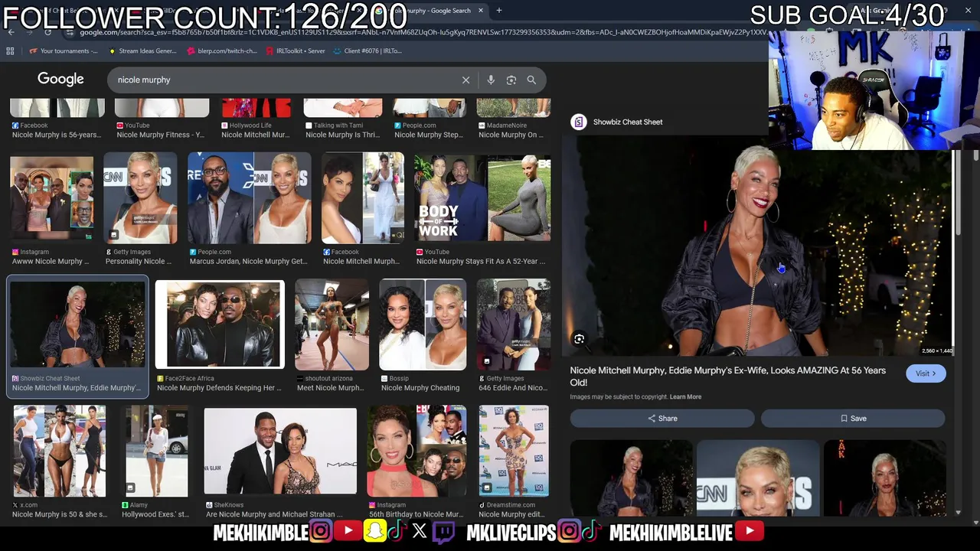980x551 pixels.
Task: Select the CNN related image thumbnail
Action: pos(758,478)
